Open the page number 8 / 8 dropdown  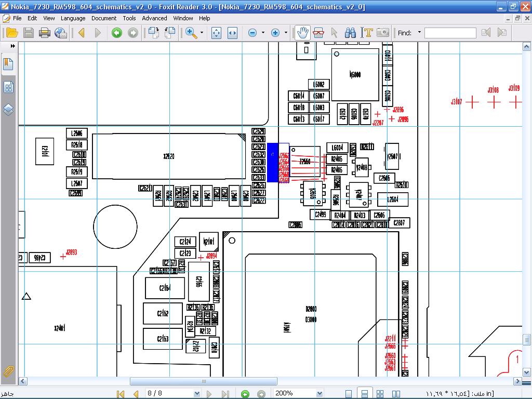coord(197,394)
